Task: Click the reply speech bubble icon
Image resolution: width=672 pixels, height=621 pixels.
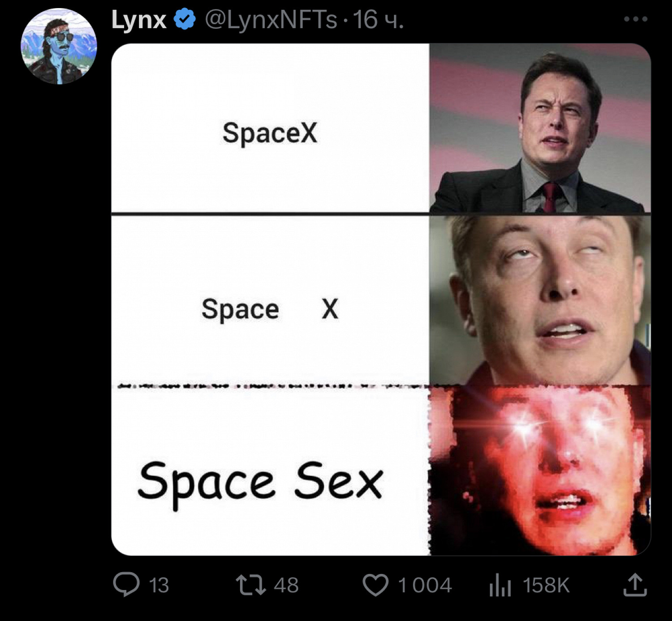Action: point(126,585)
